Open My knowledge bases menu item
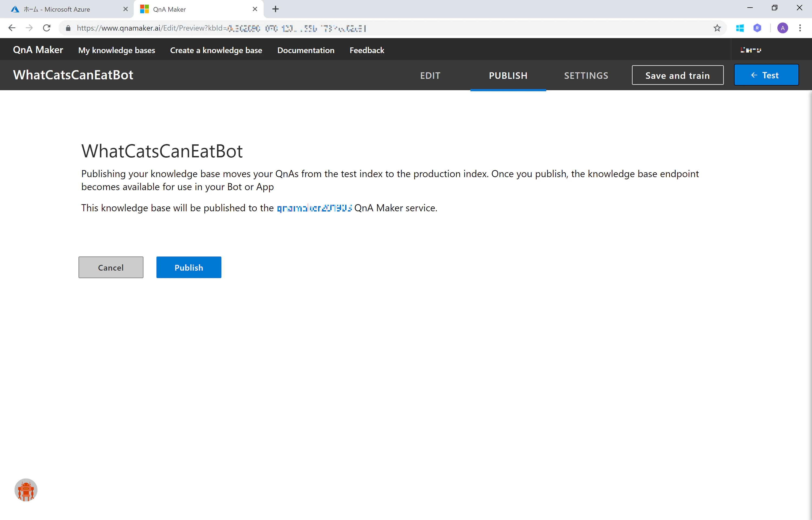Screen dimensions: 812x520 [117, 50]
